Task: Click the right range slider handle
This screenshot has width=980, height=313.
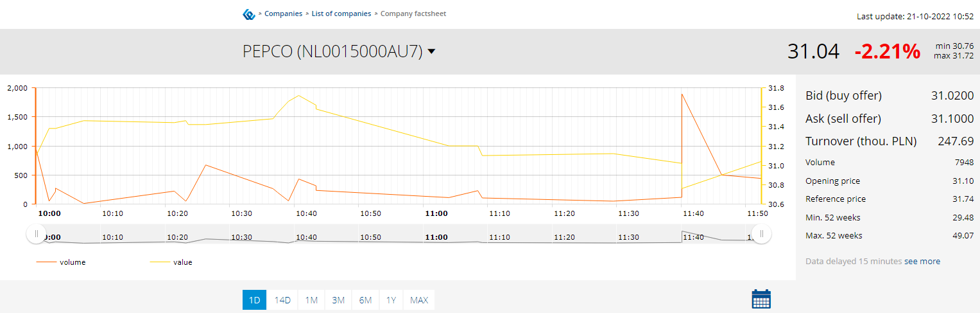Action: tap(762, 234)
